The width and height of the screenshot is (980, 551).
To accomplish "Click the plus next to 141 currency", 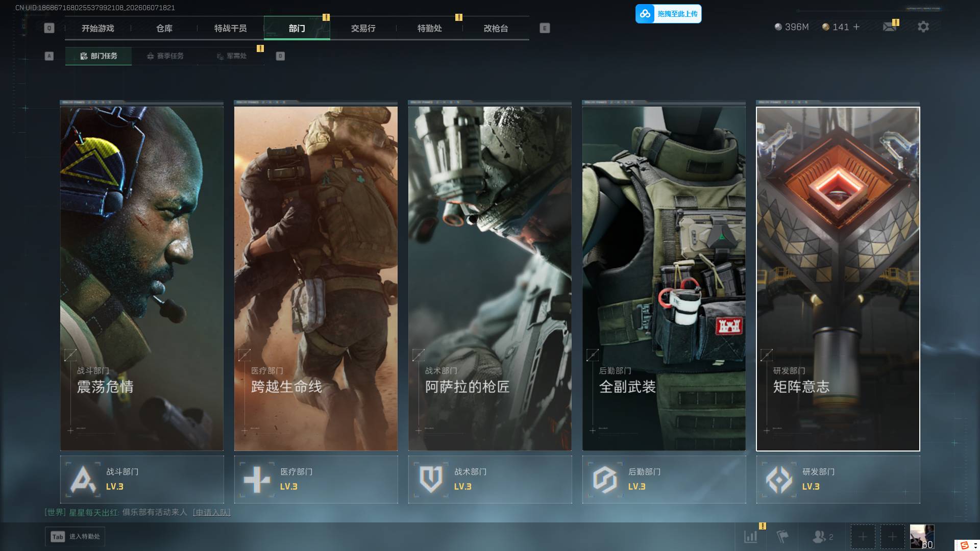I will point(856,27).
